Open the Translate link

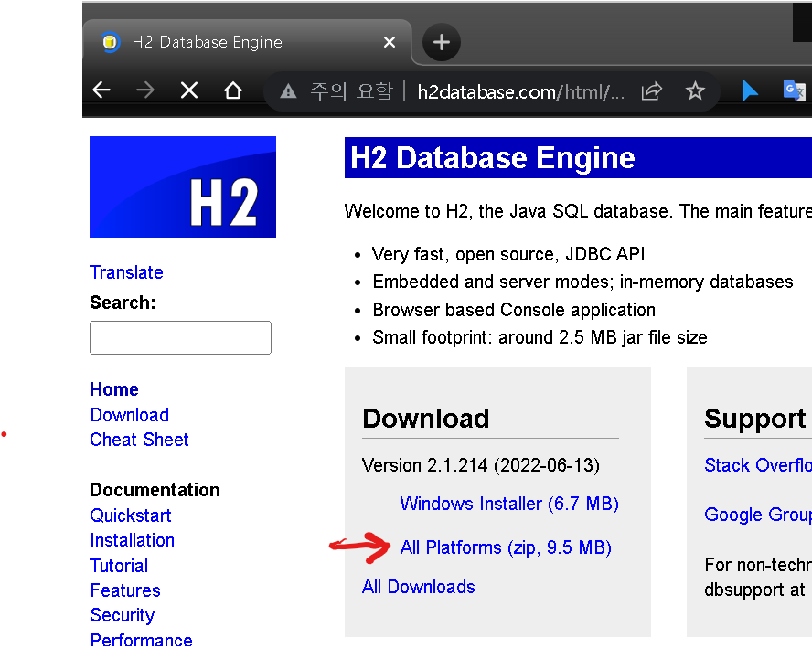[x=126, y=272]
